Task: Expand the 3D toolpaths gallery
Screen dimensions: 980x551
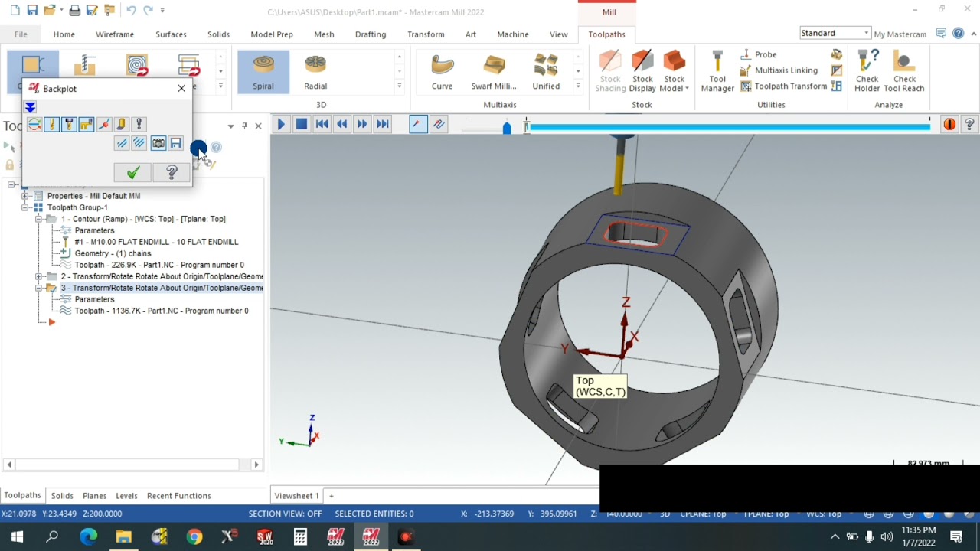Action: [399, 86]
